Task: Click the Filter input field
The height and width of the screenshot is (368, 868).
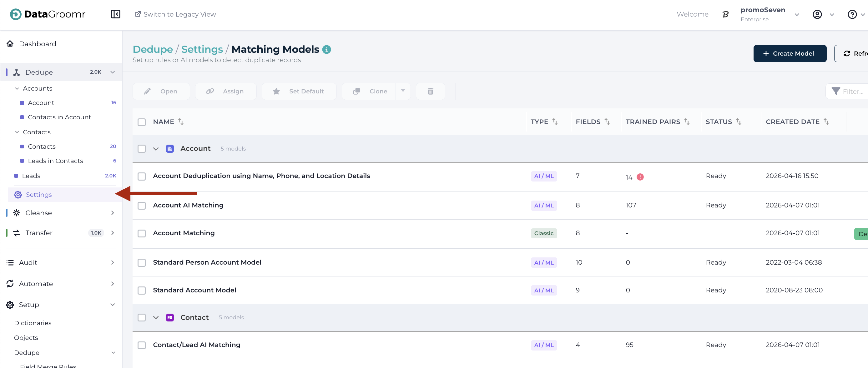Action: (852, 91)
